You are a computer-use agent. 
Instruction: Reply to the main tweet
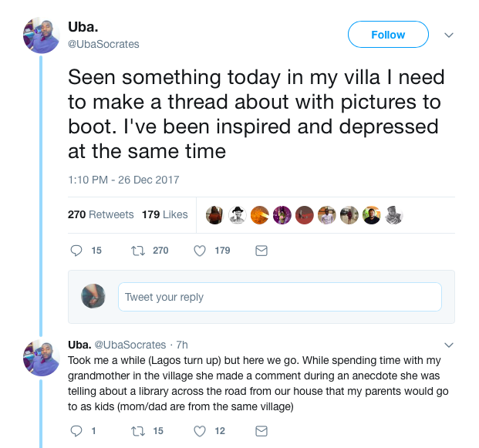tap(76, 251)
